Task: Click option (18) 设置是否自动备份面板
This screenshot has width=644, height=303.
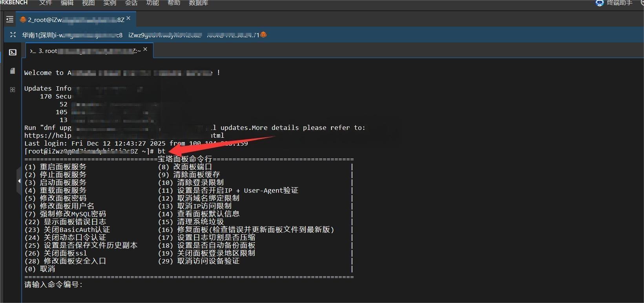Action: (x=206, y=245)
